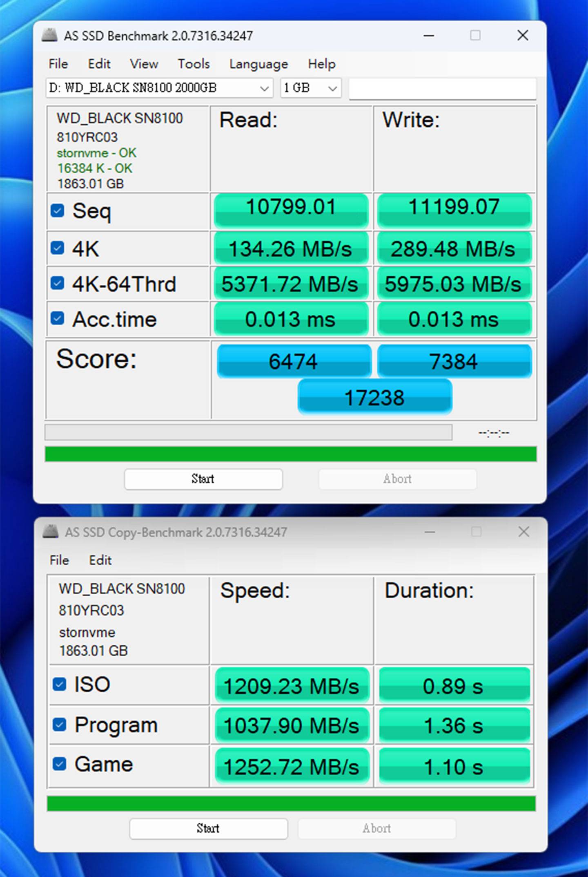Screen dimensions: 588x877
Task: Click the empty text field beside the 1 GB dropdown
Action: (443, 88)
